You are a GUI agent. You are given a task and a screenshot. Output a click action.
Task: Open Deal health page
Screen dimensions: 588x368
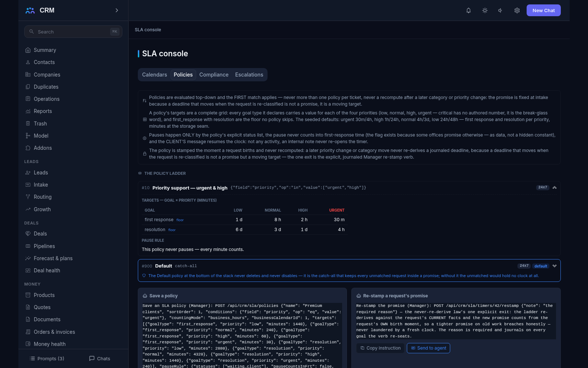point(73,270)
